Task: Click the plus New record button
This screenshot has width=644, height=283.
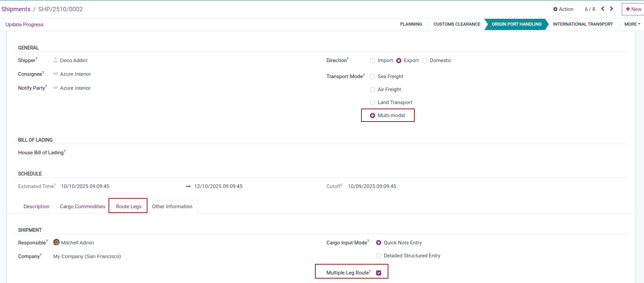Action: (633, 9)
